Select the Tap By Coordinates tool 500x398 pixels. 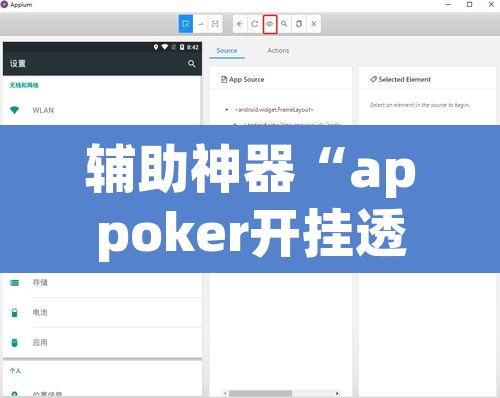pyautogui.click(x=215, y=24)
